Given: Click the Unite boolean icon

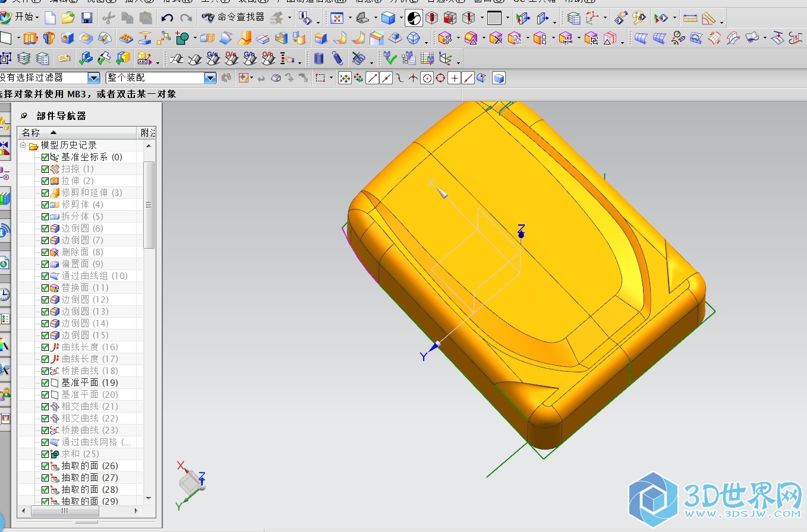Looking at the screenshot, I should pyautogui.click(x=182, y=39).
